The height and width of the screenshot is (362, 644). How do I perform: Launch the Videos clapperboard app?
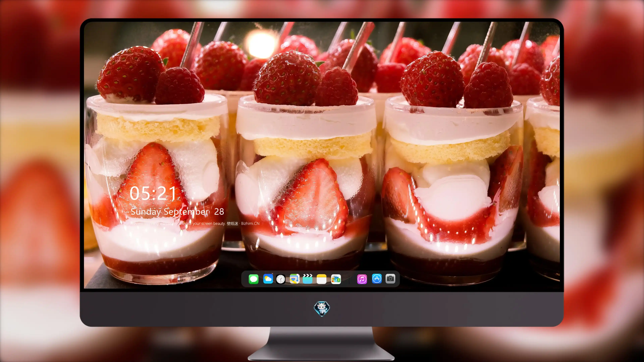pos(308,279)
